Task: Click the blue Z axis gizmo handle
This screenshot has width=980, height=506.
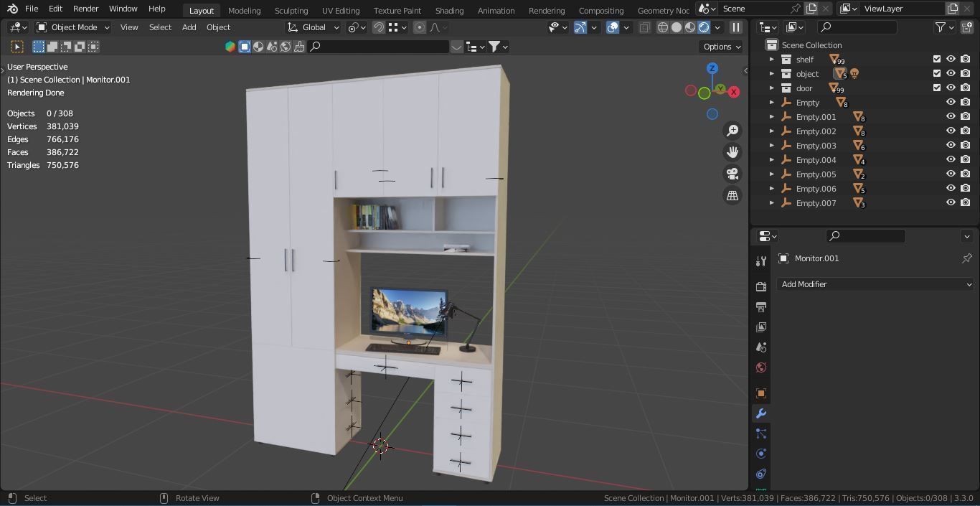Action: pos(712,69)
